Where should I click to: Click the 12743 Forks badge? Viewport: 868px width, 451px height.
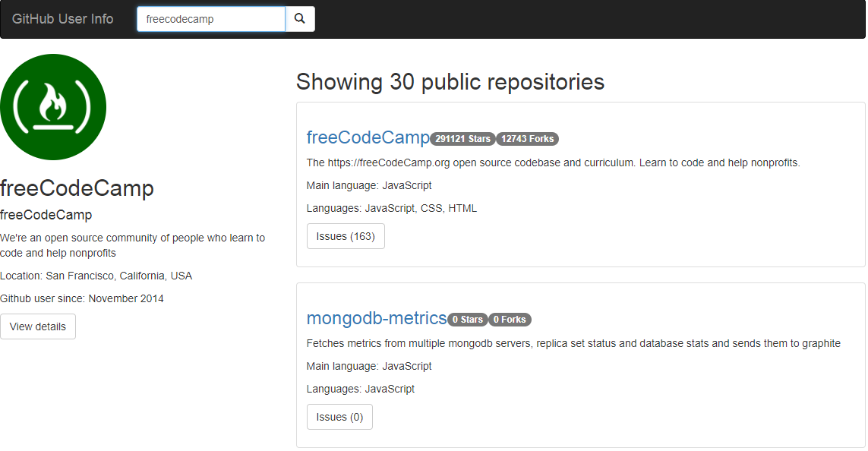527,139
